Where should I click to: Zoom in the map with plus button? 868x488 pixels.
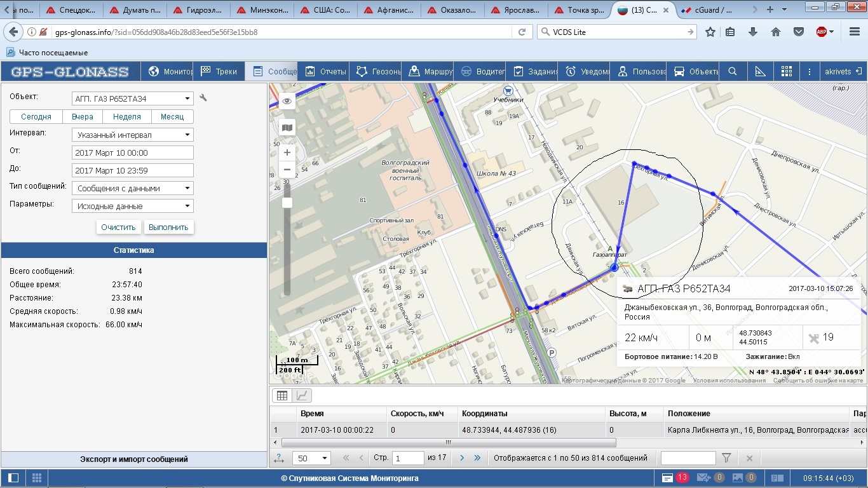(x=287, y=152)
